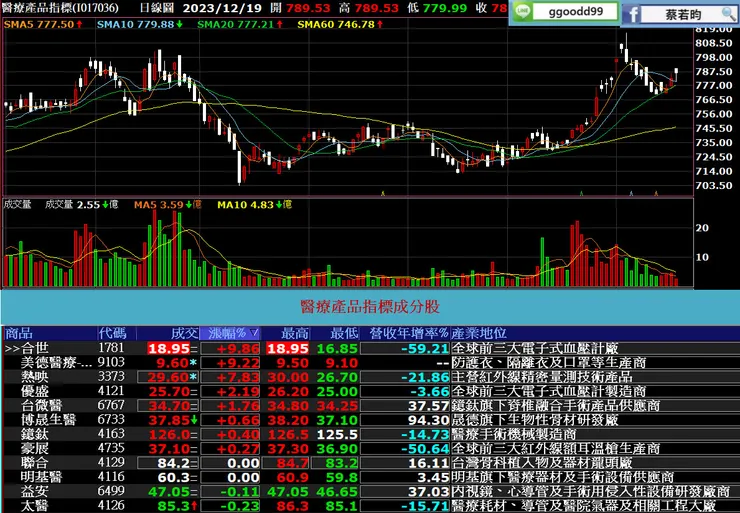This screenshot has width=740, height=513.
Task: Select the 優盛 stock row name
Action: [x=35, y=391]
